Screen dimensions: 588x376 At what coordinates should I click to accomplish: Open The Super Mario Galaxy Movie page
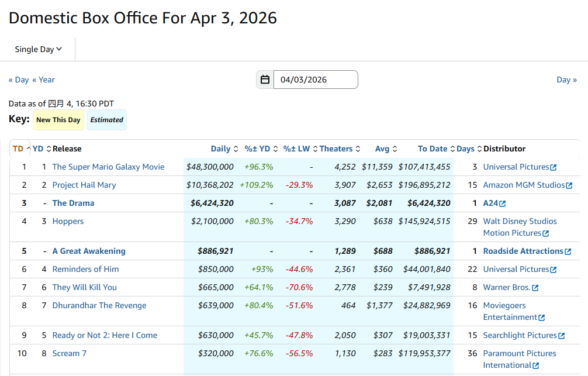tap(108, 167)
